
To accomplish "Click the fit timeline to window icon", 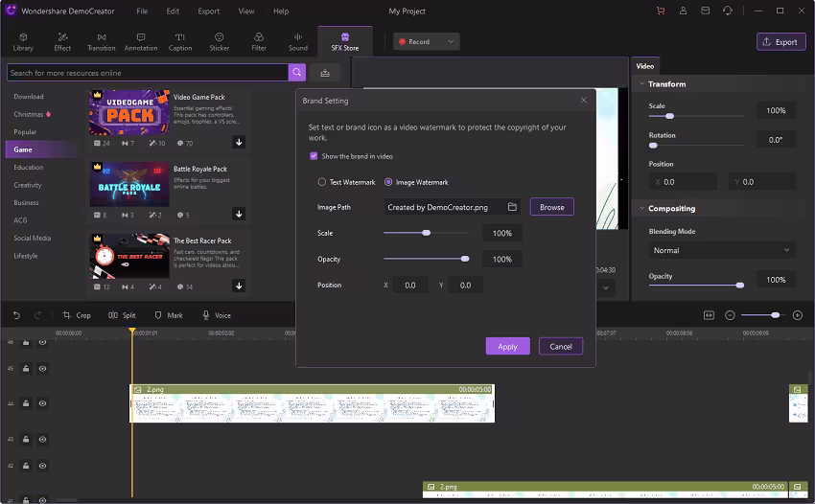I will (709, 315).
